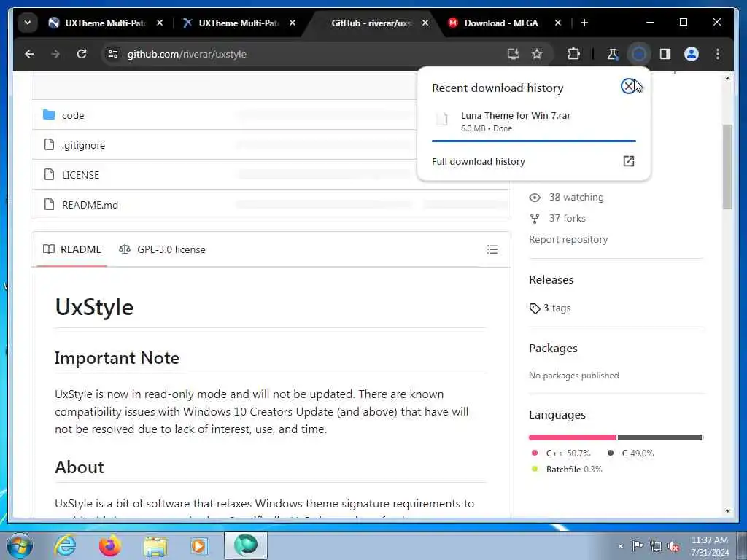The width and height of the screenshot is (747, 560).
Task: Launch Internet Explorer from taskbar
Action: click(65, 545)
